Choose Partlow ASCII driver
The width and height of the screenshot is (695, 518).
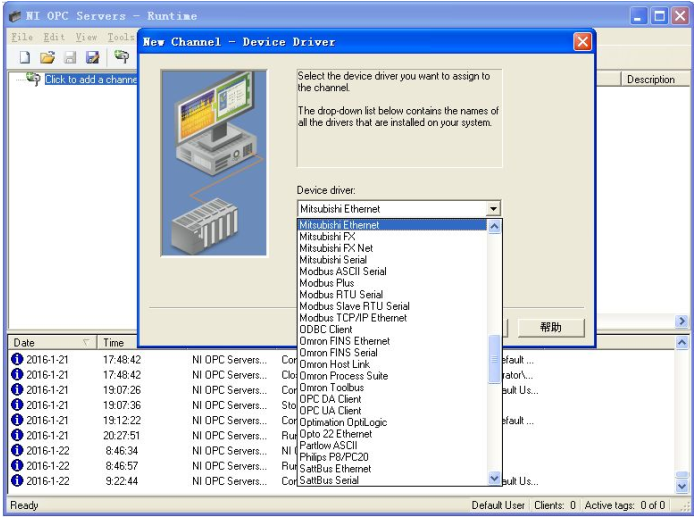[392, 445]
